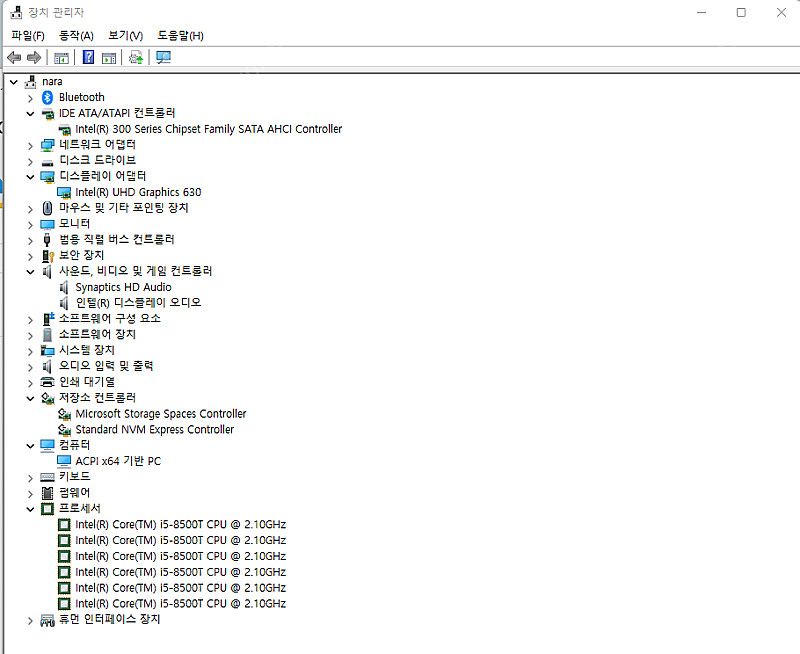Open the 파일(F) menu

28,36
